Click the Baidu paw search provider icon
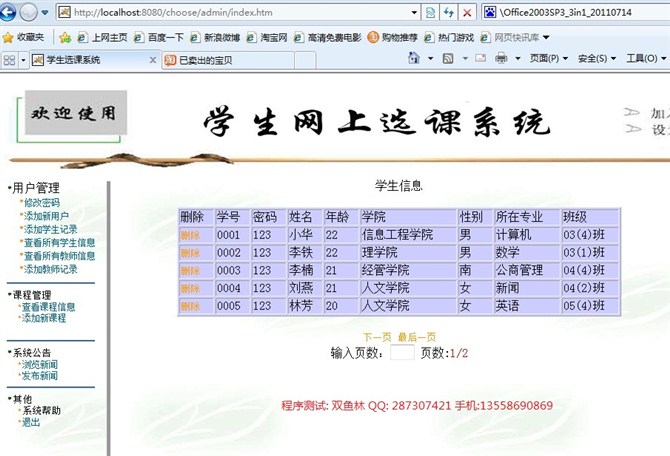Image resolution: width=670 pixels, height=456 pixels. (x=490, y=12)
